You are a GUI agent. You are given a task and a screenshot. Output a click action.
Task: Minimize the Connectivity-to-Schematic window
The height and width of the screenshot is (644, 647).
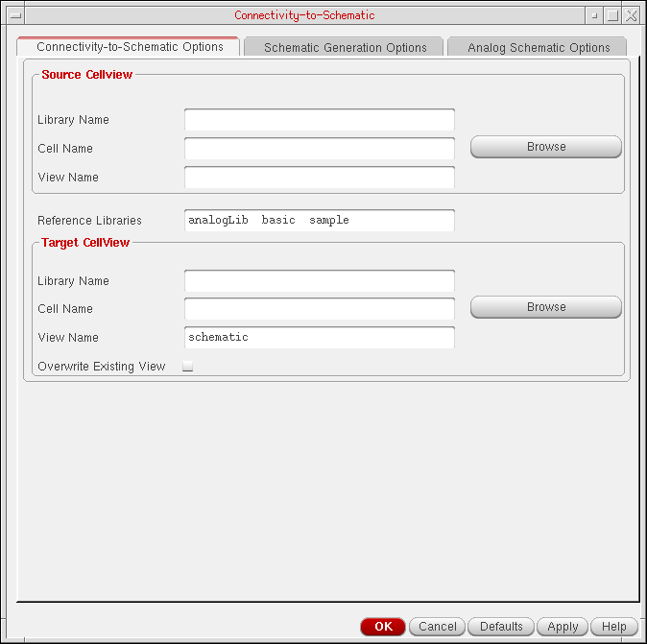tap(594, 15)
